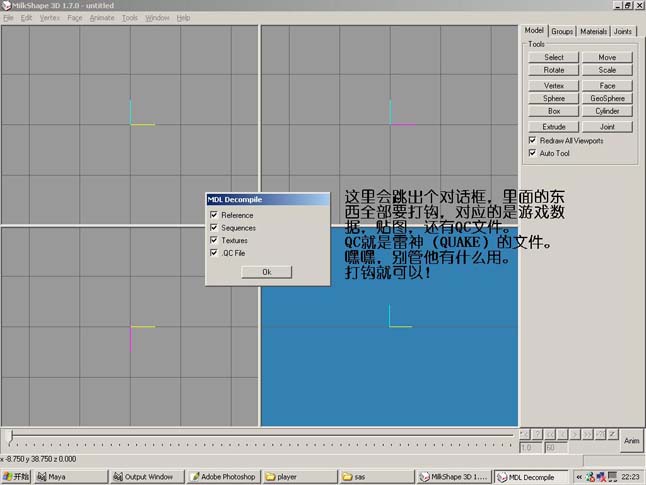Click the step-back (<) animation button
The image size is (646, 485).
click(562, 434)
